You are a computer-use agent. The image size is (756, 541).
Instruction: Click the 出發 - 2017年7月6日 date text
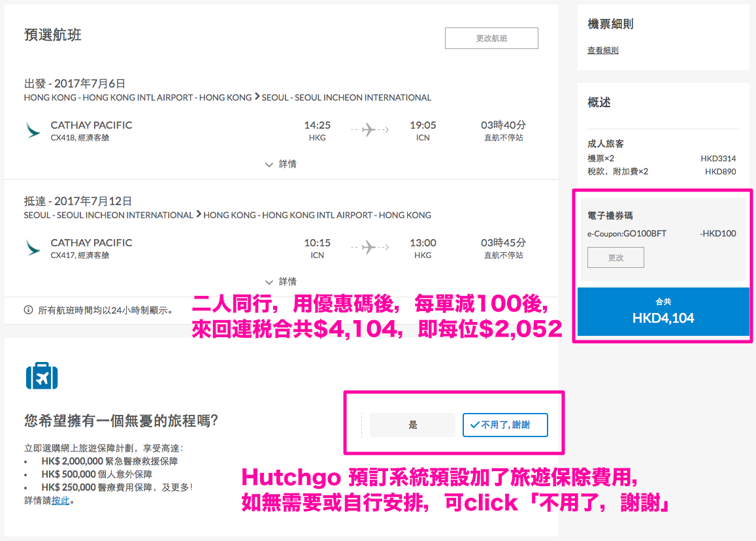click(x=74, y=84)
